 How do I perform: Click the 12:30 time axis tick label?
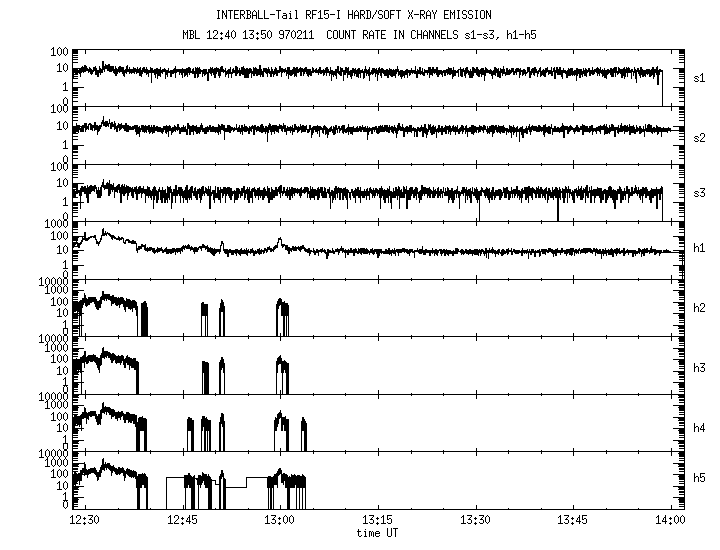click(84, 520)
